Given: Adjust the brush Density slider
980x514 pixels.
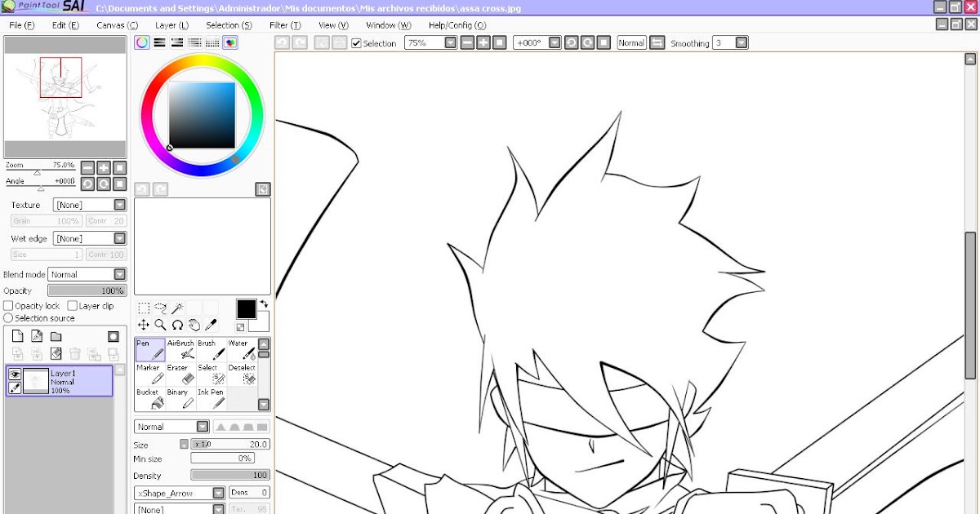Looking at the screenshot, I should 230,475.
